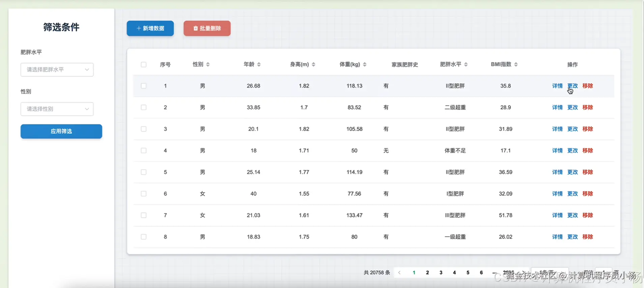Click 移除 for row 7

click(x=588, y=215)
